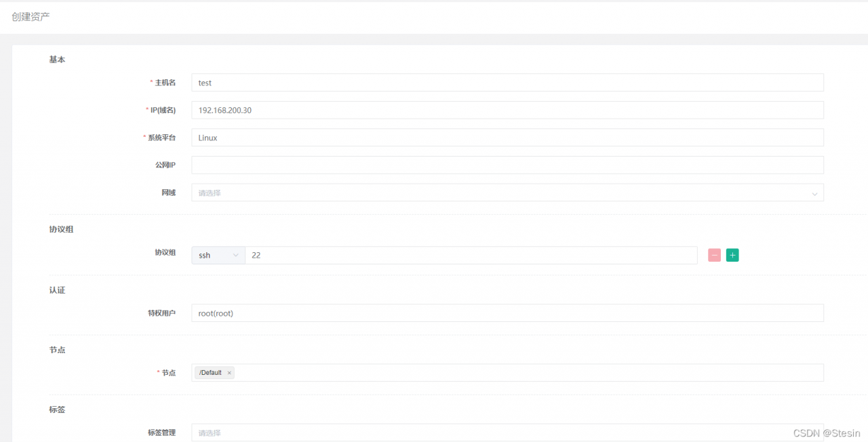
Task: Focus the 主机名 input containing test
Action: point(507,83)
